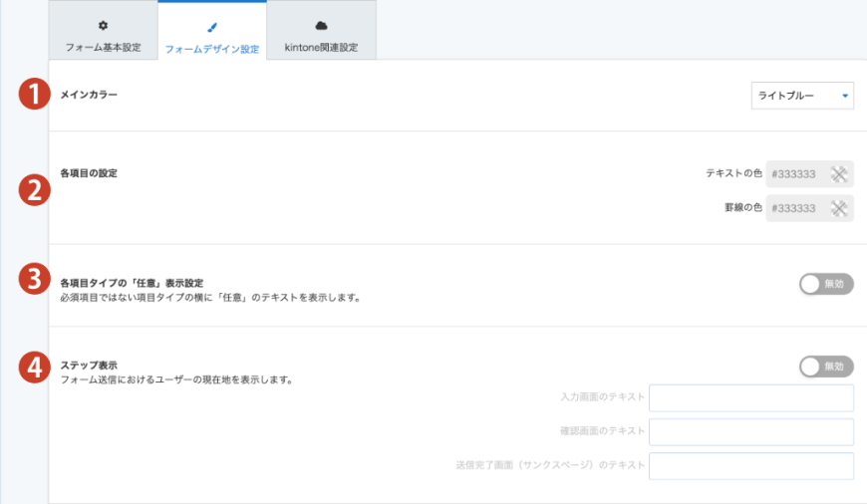The height and width of the screenshot is (504, 867).
Task: Select the フォームデザイン設定 tab label
Action: (x=212, y=49)
